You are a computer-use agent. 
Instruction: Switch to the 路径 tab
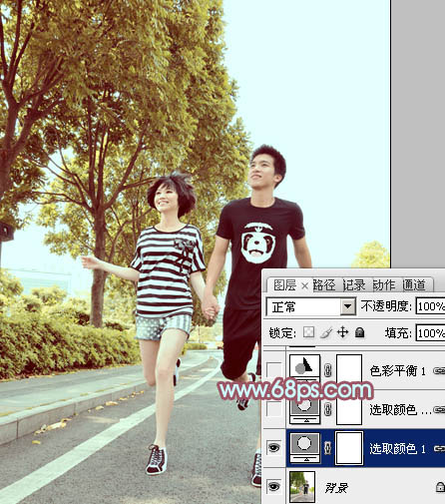click(324, 285)
